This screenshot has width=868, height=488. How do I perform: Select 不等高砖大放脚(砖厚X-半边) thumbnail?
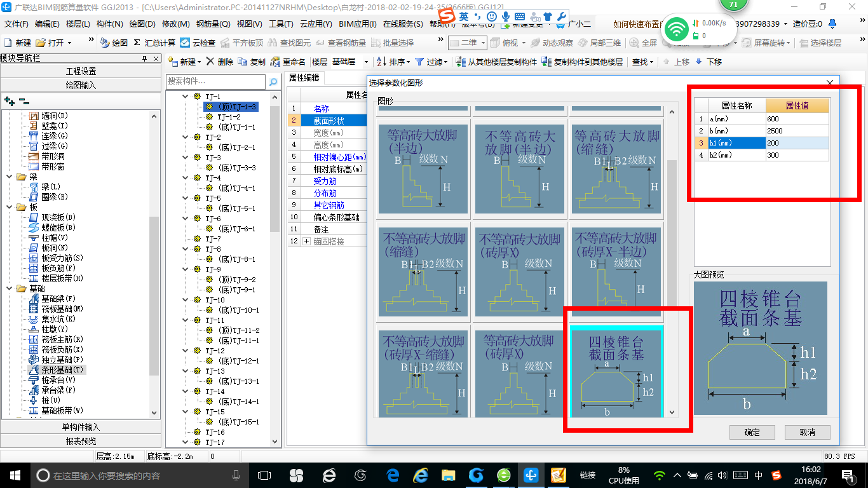click(x=615, y=272)
